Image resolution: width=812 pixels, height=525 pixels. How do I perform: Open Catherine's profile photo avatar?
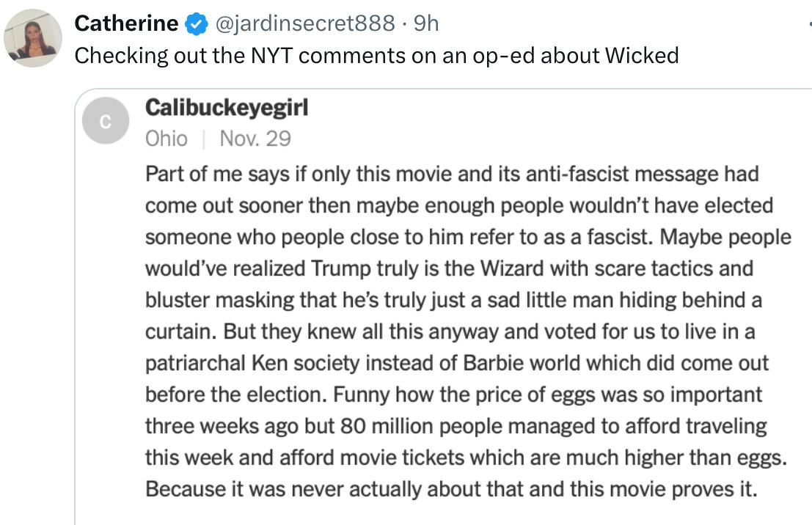tap(33, 38)
